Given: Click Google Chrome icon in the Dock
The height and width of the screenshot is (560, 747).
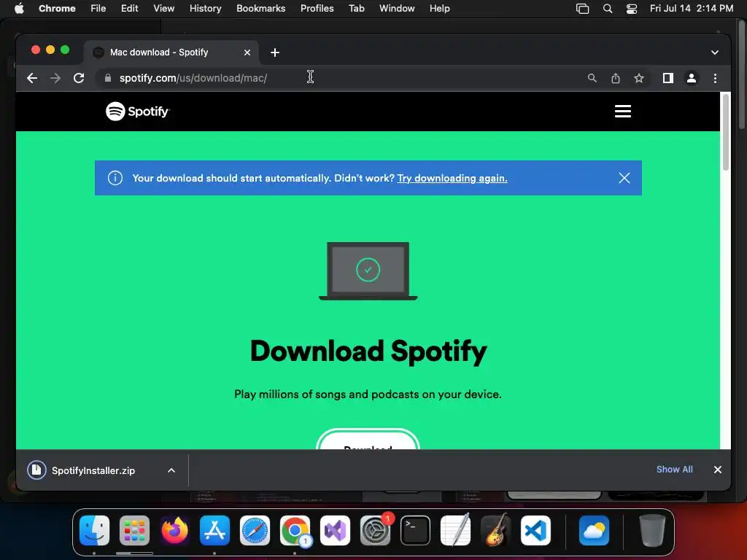Looking at the screenshot, I should 295,531.
